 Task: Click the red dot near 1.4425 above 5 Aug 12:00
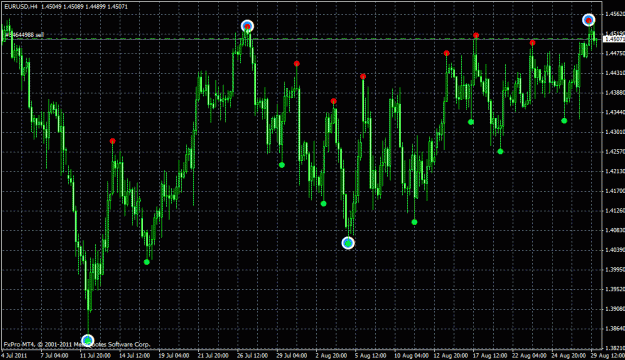point(363,77)
